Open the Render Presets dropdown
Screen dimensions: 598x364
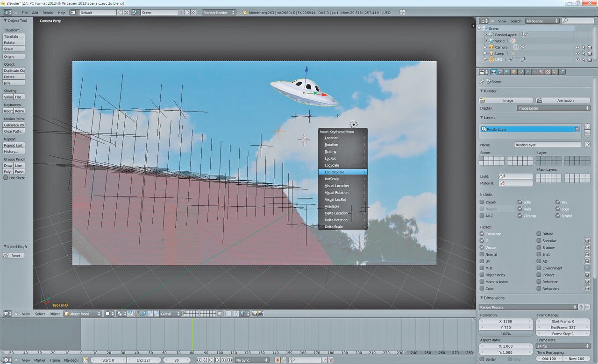pyautogui.click(x=528, y=307)
